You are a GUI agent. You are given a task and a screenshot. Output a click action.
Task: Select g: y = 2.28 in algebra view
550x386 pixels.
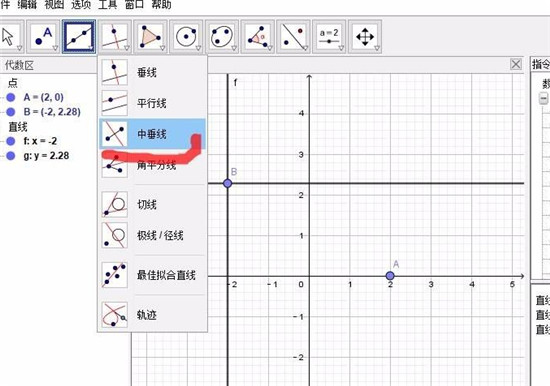[46, 156]
